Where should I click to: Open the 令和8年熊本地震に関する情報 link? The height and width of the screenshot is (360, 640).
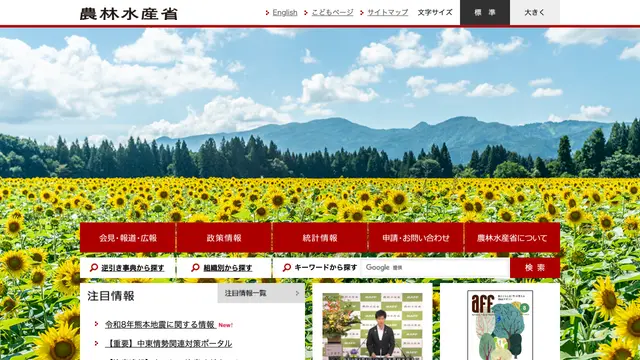tap(160, 325)
